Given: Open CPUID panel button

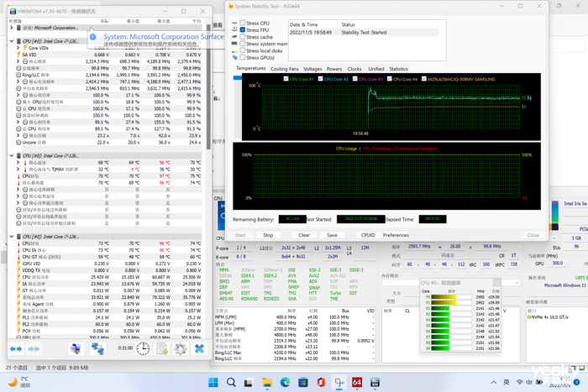Looking at the screenshot, I should click(x=368, y=235).
